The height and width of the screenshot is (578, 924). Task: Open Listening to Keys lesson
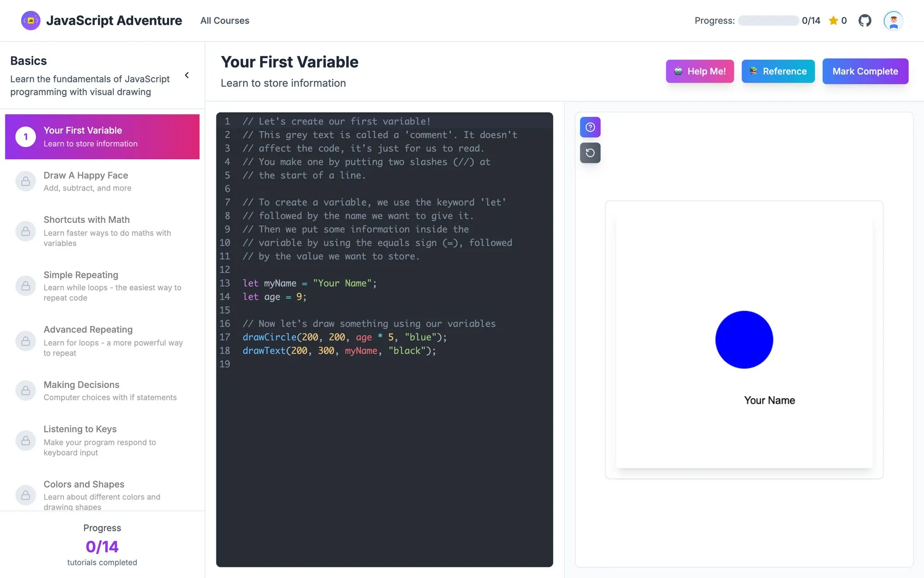click(102, 440)
